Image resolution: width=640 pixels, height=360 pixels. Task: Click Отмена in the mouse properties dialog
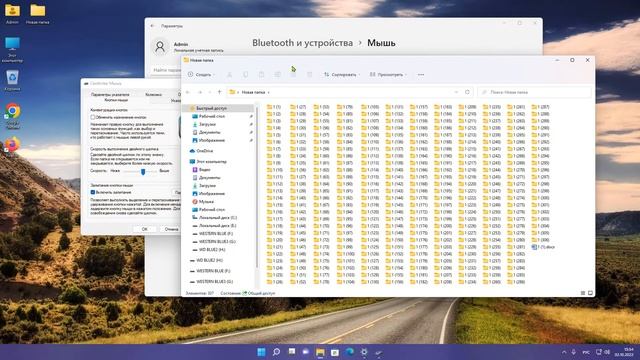point(171,229)
